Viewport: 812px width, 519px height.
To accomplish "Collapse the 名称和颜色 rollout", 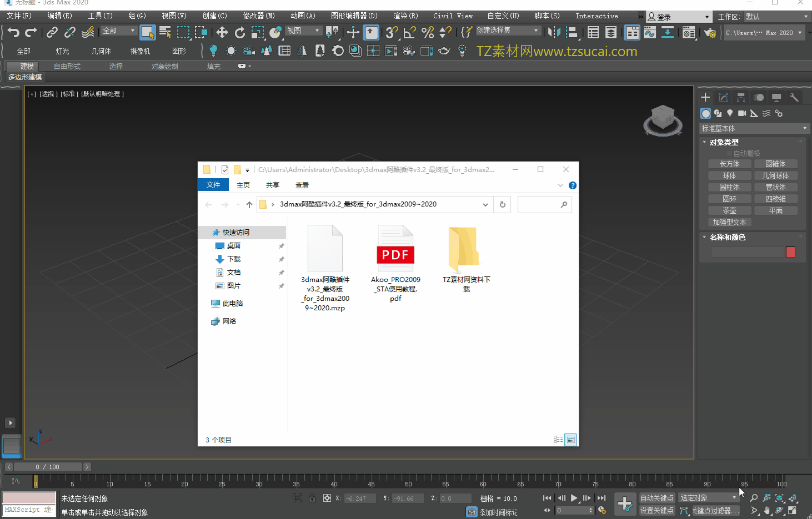I will pyautogui.click(x=727, y=237).
